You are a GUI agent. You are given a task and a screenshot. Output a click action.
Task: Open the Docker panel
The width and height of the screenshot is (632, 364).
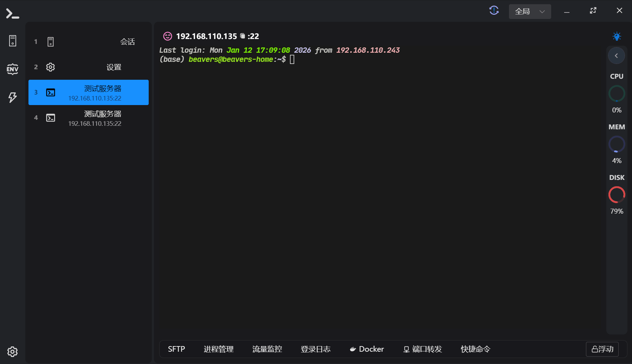[x=367, y=349]
